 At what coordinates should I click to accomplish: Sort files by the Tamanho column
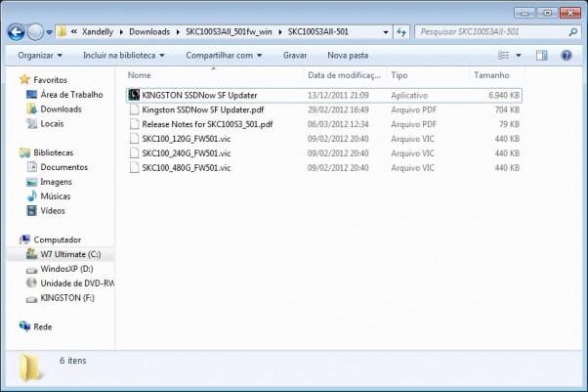click(x=491, y=75)
